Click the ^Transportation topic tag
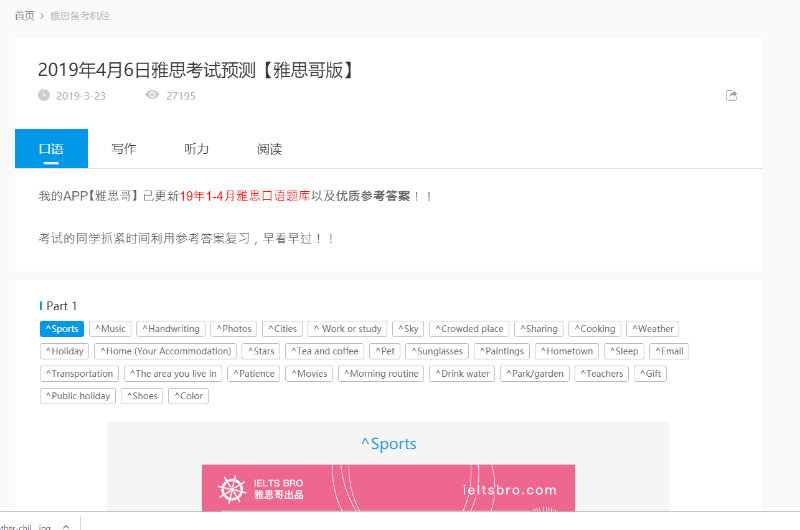The width and height of the screenshot is (800, 530). click(80, 374)
